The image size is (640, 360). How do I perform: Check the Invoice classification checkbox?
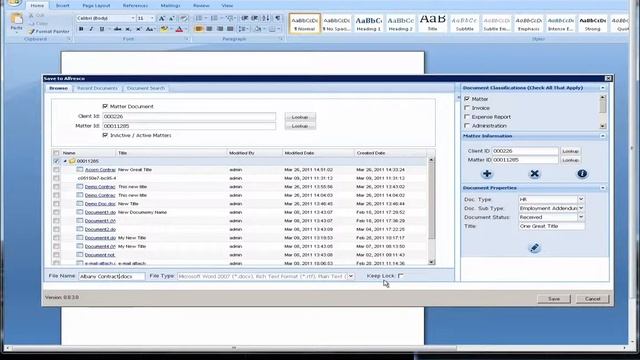(467, 108)
